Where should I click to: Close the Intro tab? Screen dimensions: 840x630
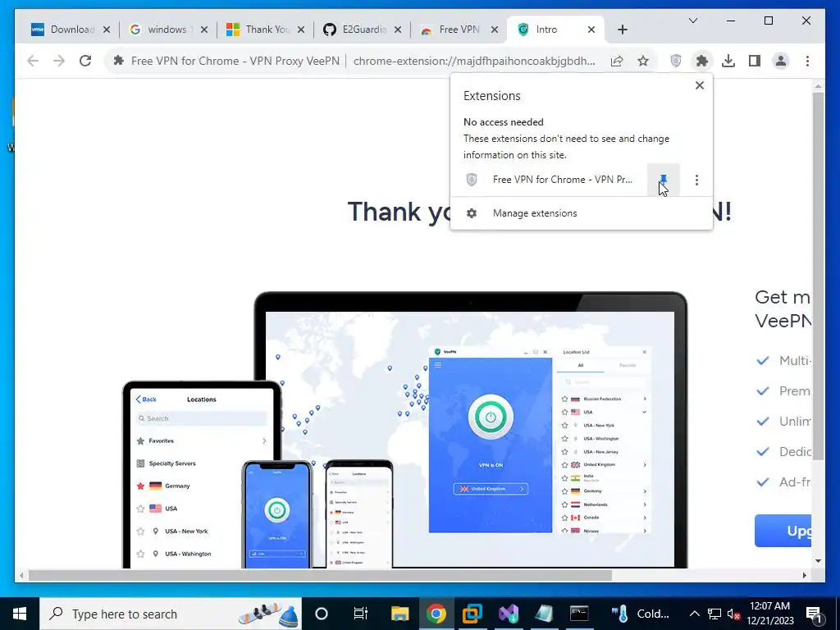(591, 30)
